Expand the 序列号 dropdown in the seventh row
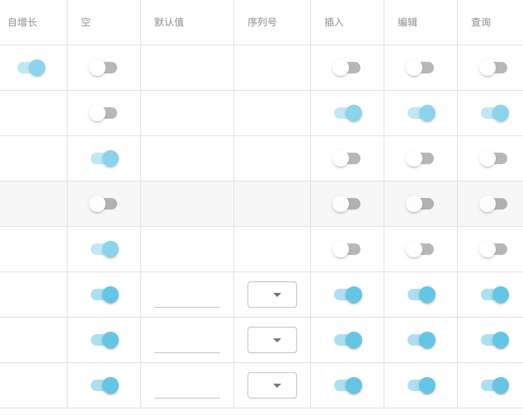This screenshot has height=420, width=523. point(272,340)
